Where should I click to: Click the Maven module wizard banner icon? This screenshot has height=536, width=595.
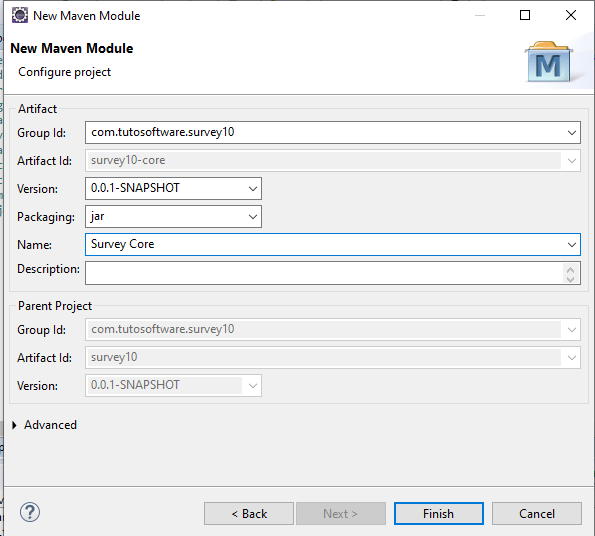click(x=549, y=62)
